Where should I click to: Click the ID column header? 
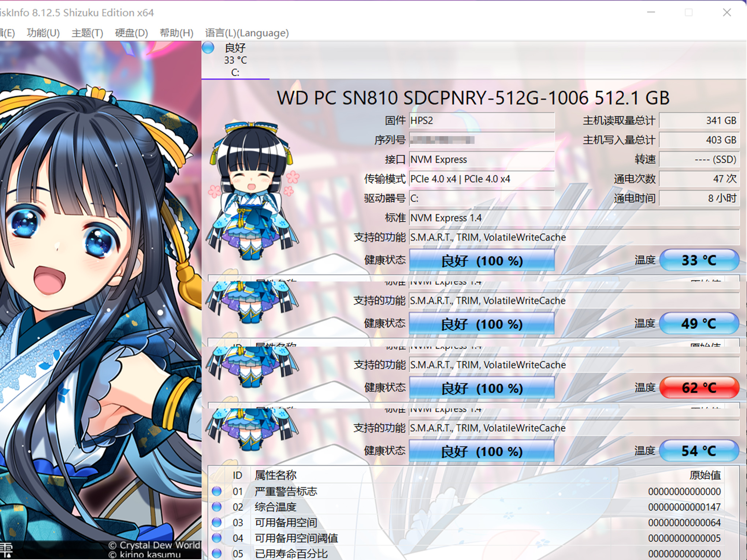pyautogui.click(x=238, y=475)
